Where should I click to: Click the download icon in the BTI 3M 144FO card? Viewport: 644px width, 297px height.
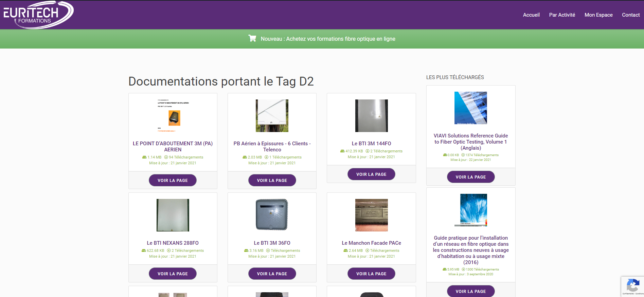pos(368,151)
